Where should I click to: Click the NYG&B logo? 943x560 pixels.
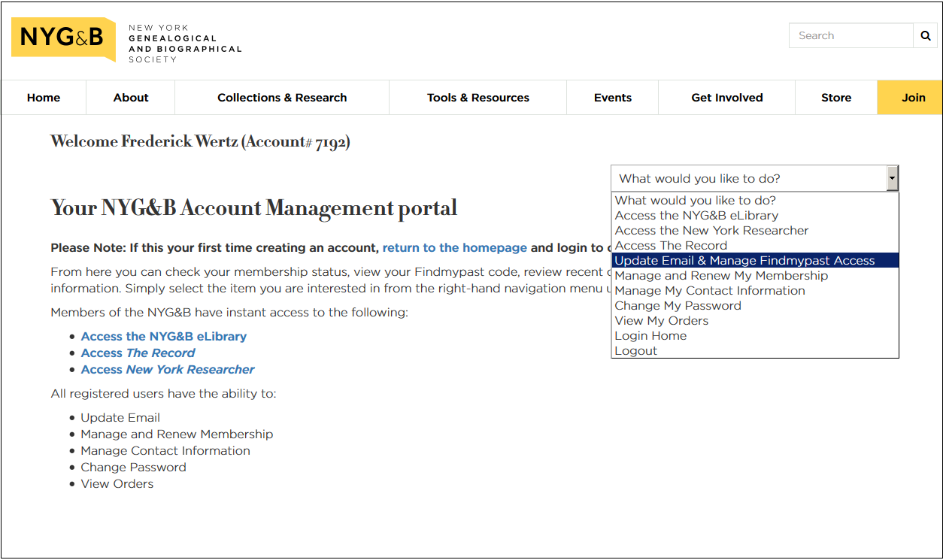pos(63,38)
